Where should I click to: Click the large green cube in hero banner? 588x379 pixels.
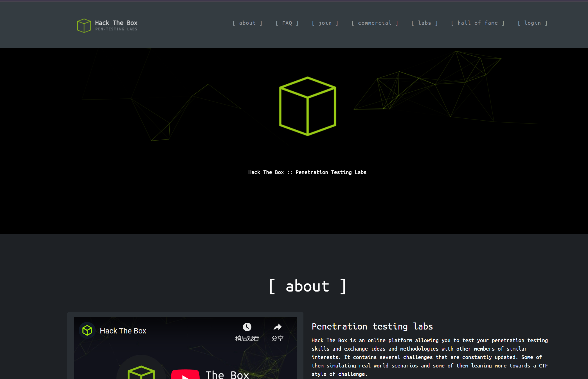(307, 106)
